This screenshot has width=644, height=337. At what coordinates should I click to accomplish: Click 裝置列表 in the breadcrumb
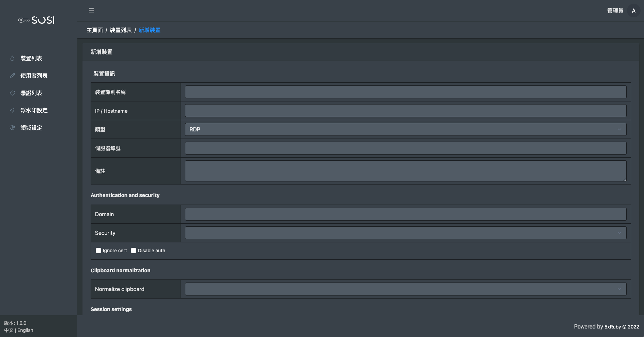point(121,30)
